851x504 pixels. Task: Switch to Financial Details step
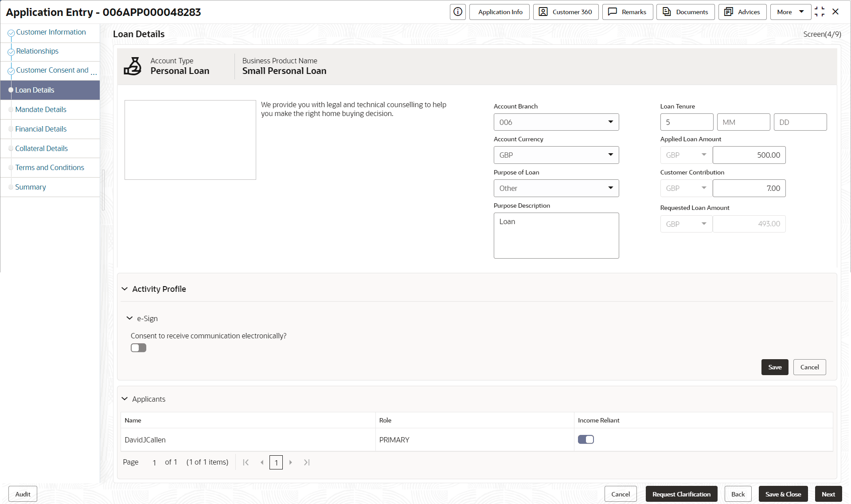tap(41, 129)
